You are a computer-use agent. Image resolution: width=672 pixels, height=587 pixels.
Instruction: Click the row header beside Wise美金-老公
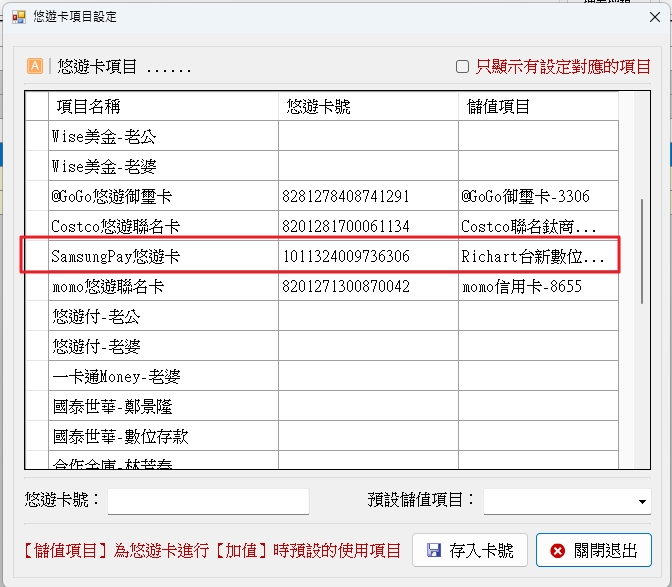[37, 136]
